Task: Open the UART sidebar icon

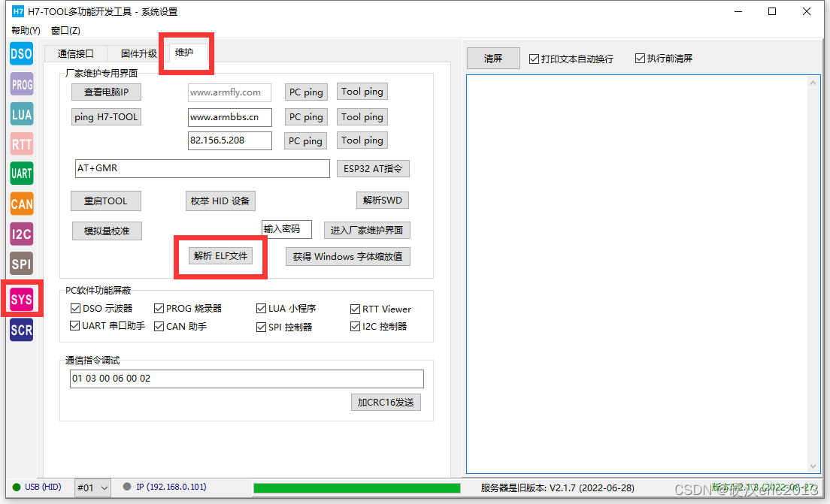Action: (x=22, y=174)
